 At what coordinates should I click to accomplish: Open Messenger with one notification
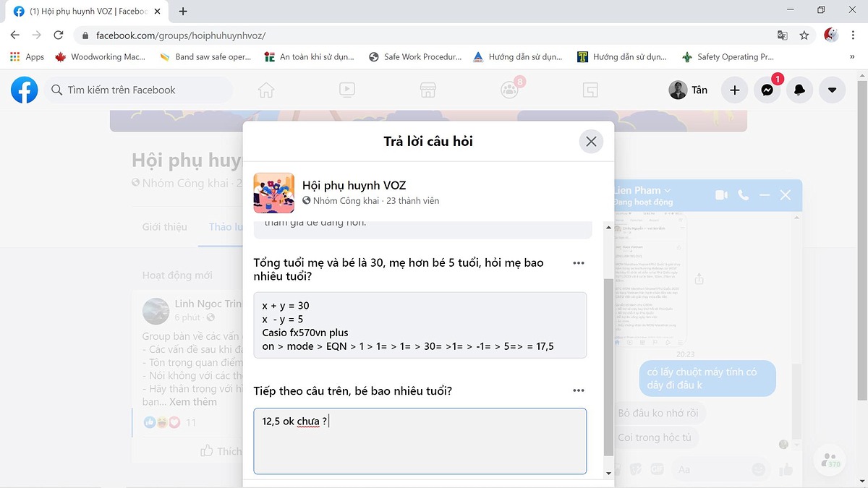(767, 90)
